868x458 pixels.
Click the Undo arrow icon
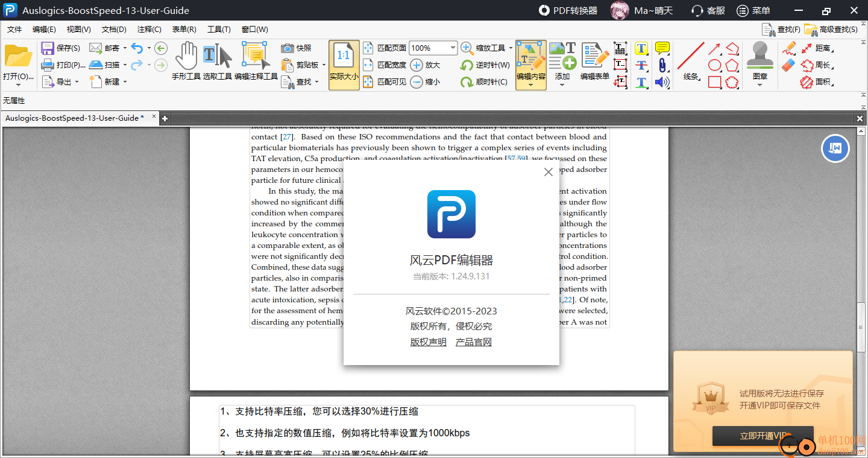point(137,48)
